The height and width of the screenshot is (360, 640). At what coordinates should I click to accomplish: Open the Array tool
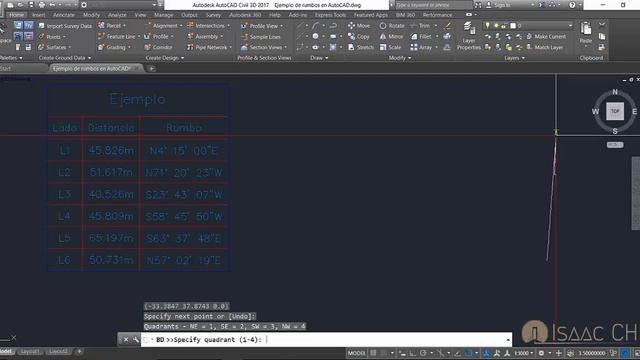pos(421,47)
